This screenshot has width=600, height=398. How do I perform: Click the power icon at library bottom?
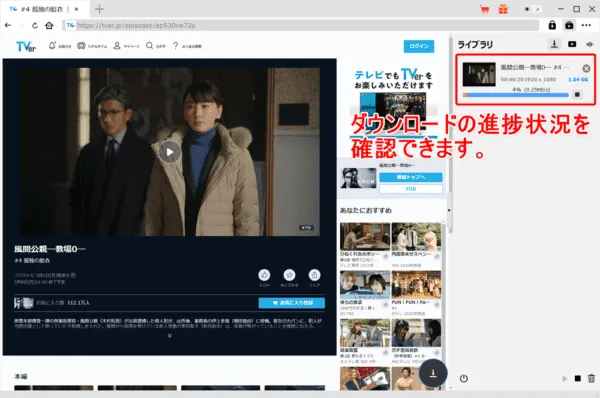(463, 378)
